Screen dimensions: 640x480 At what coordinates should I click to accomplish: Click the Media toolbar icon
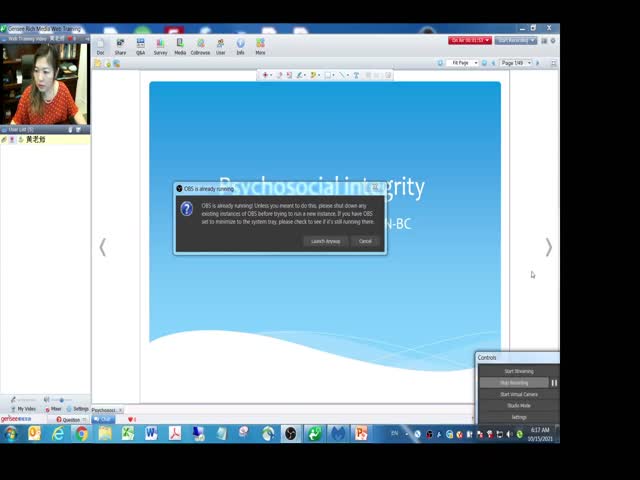pyautogui.click(x=180, y=45)
